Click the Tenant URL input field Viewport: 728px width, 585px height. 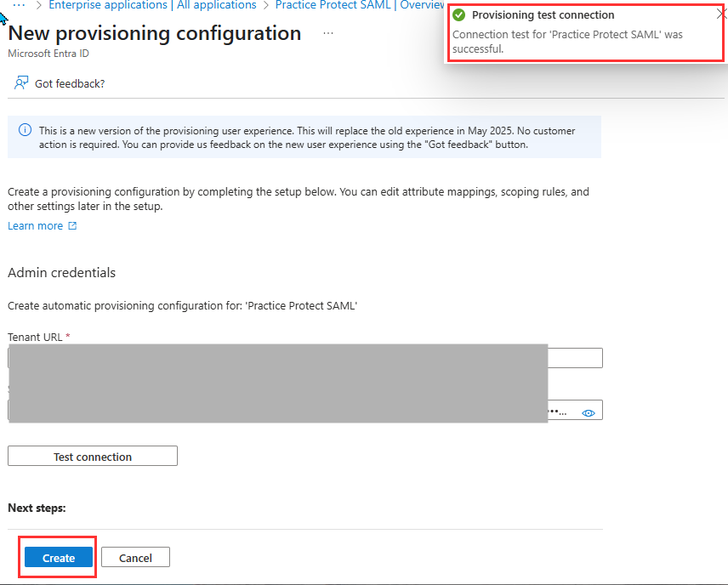pos(305,358)
